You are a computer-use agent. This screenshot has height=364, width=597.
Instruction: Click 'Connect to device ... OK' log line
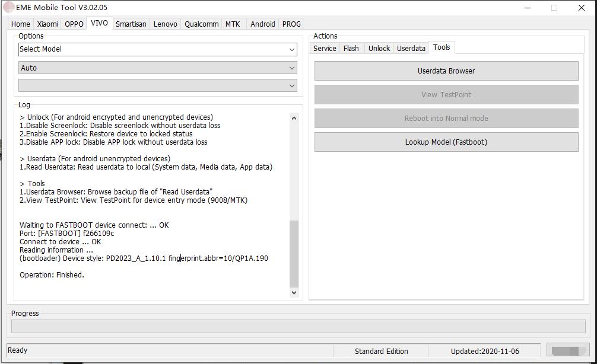pyautogui.click(x=60, y=242)
